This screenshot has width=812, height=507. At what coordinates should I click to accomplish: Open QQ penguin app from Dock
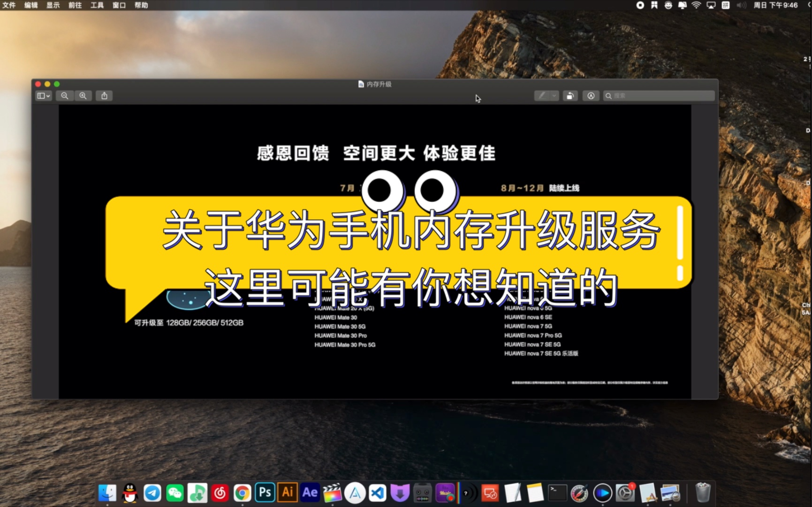130,493
